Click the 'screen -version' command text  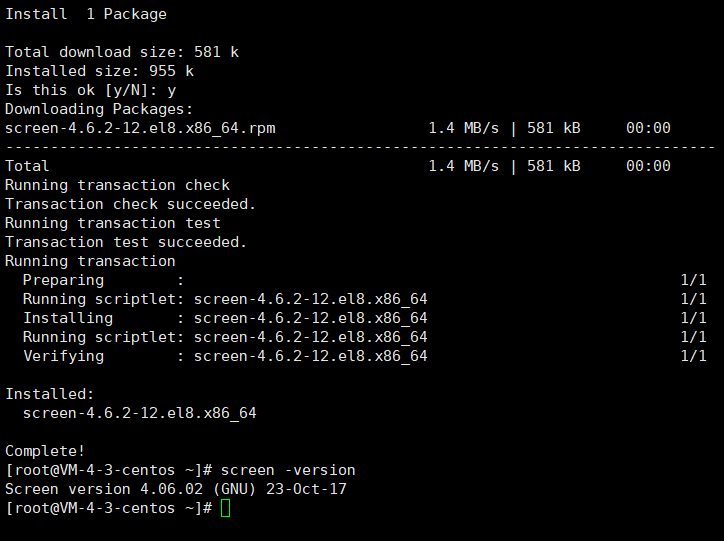tap(288, 470)
